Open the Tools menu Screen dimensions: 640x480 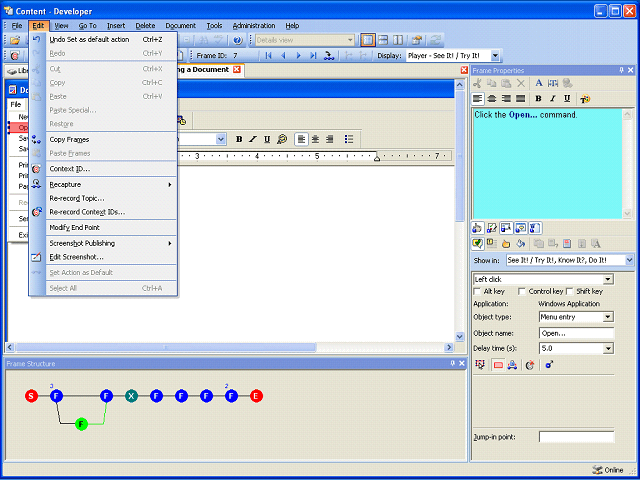point(214,26)
